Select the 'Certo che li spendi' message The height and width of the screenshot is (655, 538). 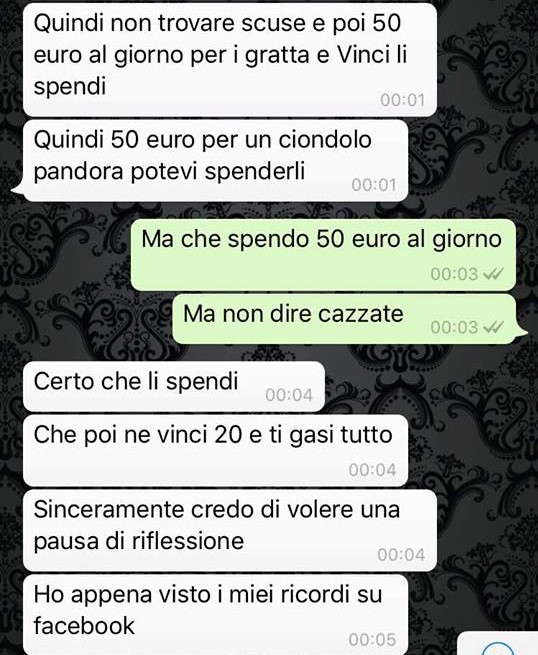174,386
